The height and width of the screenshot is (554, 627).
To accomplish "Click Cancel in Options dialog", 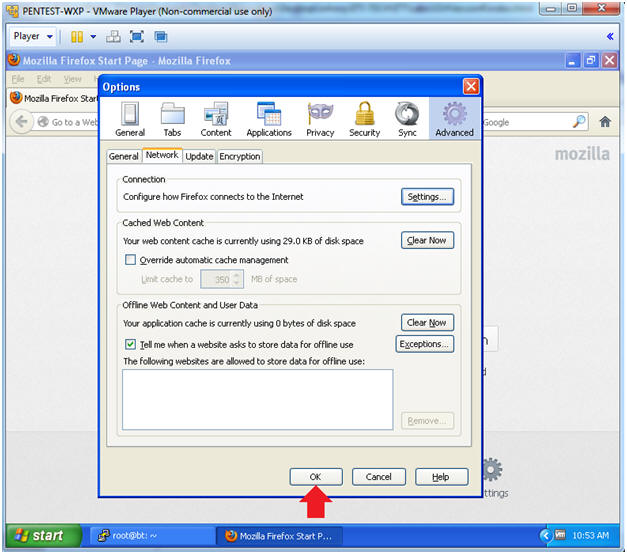I will [379, 477].
